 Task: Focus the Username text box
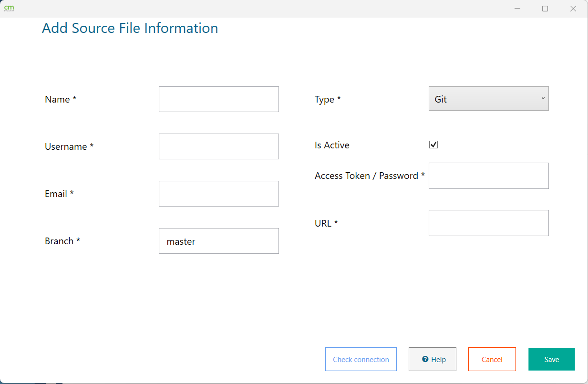218,146
